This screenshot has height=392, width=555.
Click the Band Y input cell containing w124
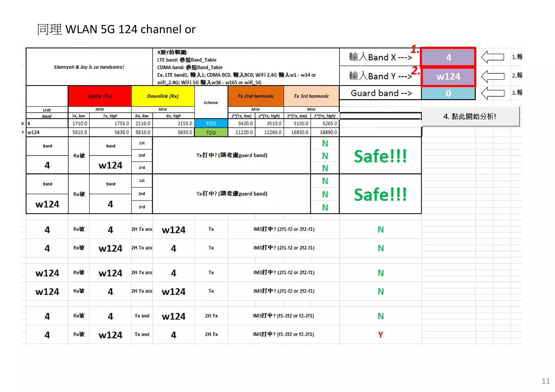pos(448,76)
